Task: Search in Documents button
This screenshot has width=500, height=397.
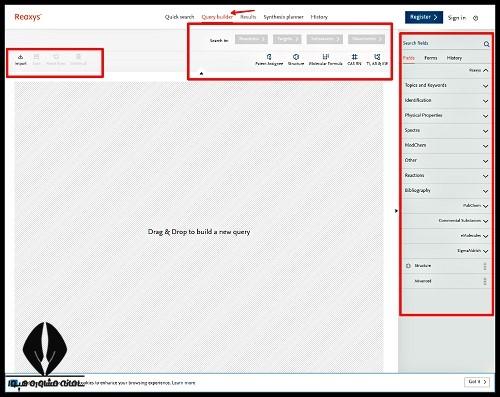Action: (x=366, y=39)
